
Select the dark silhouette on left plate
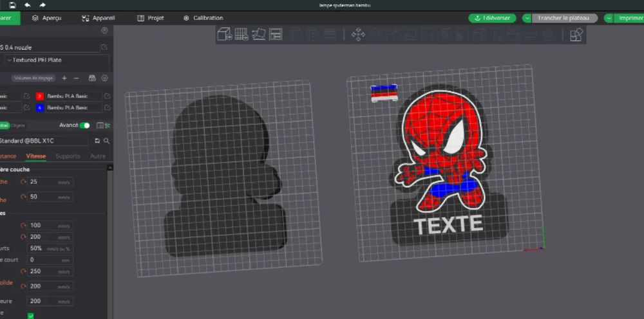tap(225, 176)
